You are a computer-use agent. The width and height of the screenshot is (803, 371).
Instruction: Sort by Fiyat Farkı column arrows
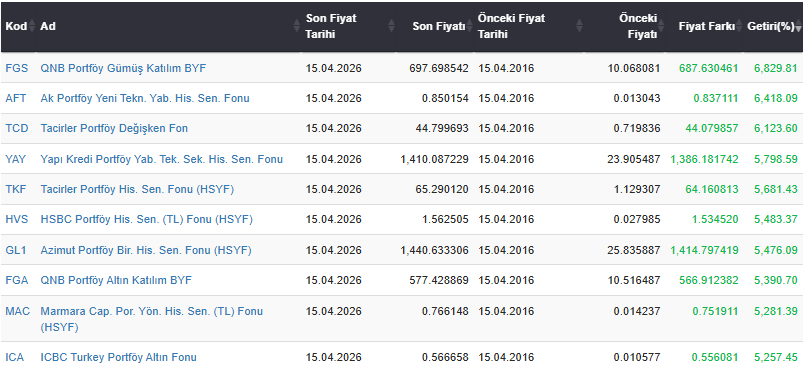tap(739, 26)
